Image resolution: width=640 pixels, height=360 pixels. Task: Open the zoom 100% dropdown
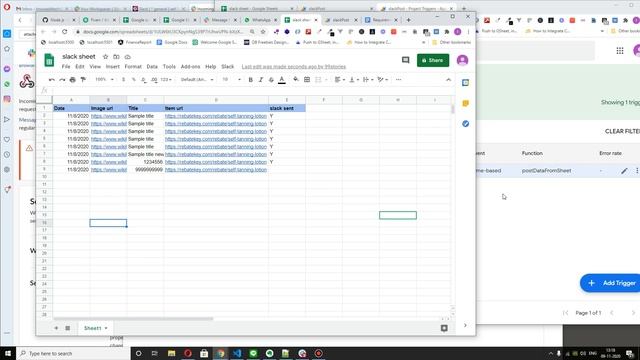click(104, 80)
